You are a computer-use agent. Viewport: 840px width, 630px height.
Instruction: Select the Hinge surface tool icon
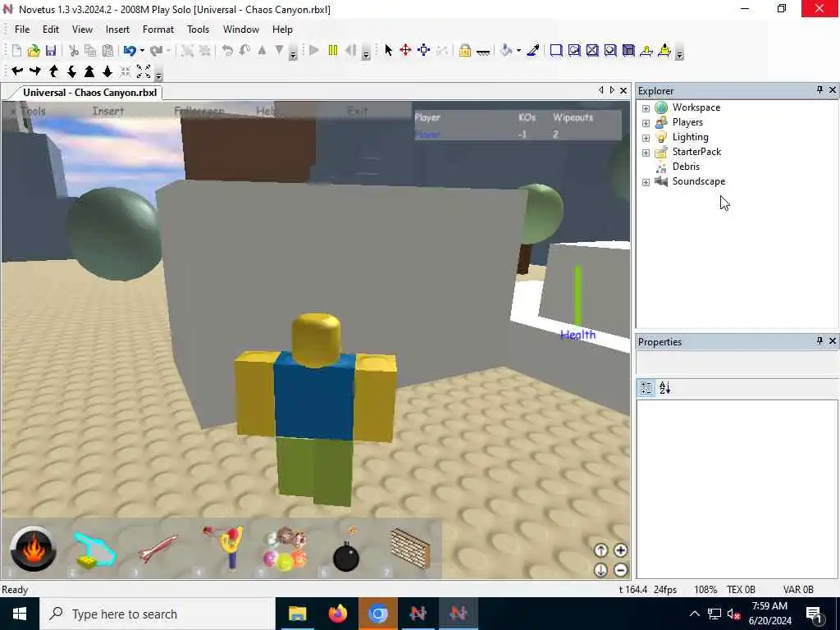click(x=646, y=51)
